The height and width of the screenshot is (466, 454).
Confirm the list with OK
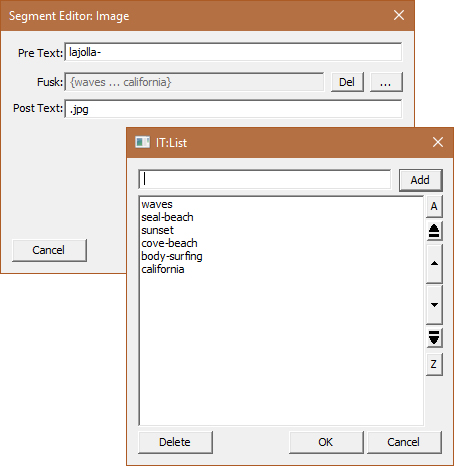tap(326, 442)
